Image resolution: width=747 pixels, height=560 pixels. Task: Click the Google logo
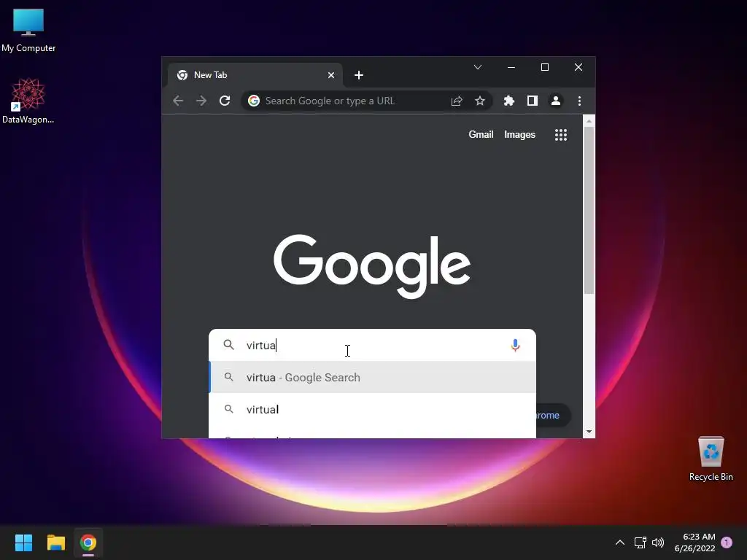(372, 267)
